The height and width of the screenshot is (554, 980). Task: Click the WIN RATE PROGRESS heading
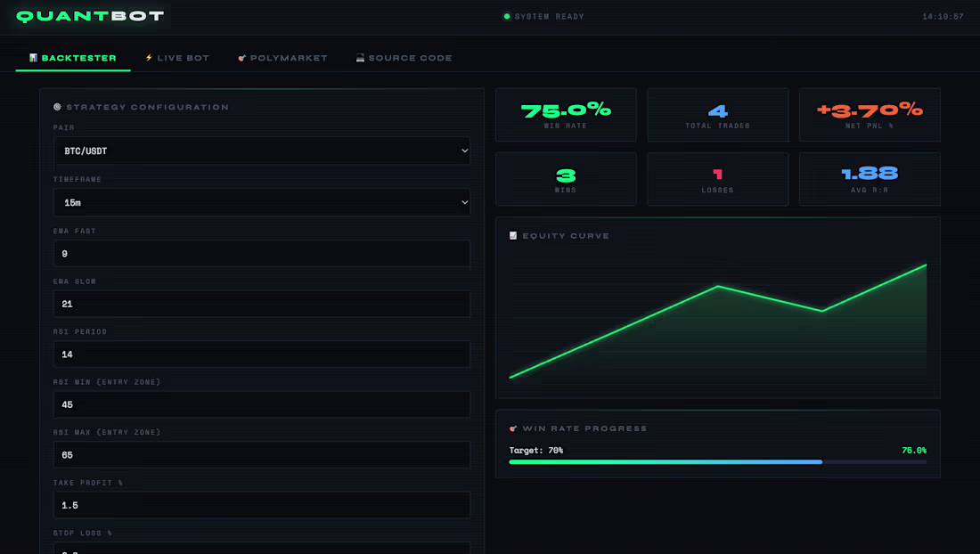tap(584, 428)
